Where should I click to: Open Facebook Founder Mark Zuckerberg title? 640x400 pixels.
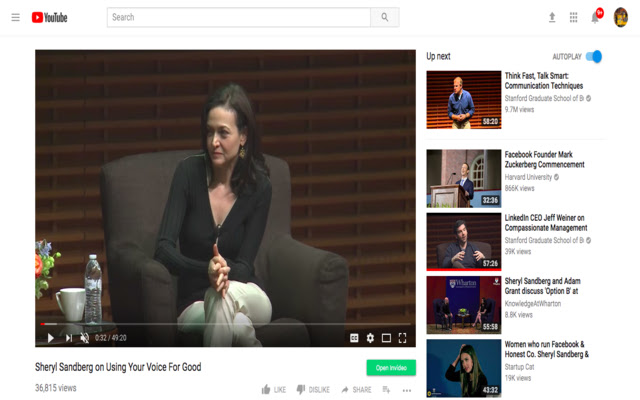(544, 160)
